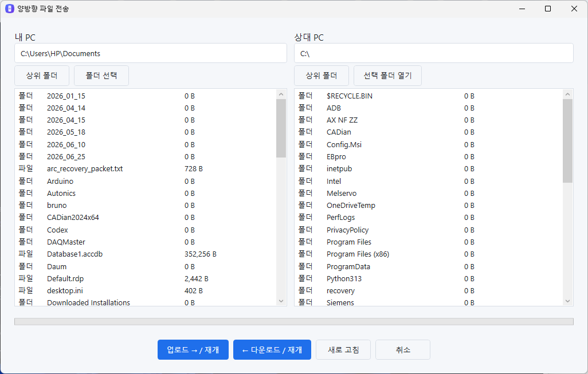Refresh lists with 새로 고침 button

(x=343, y=349)
